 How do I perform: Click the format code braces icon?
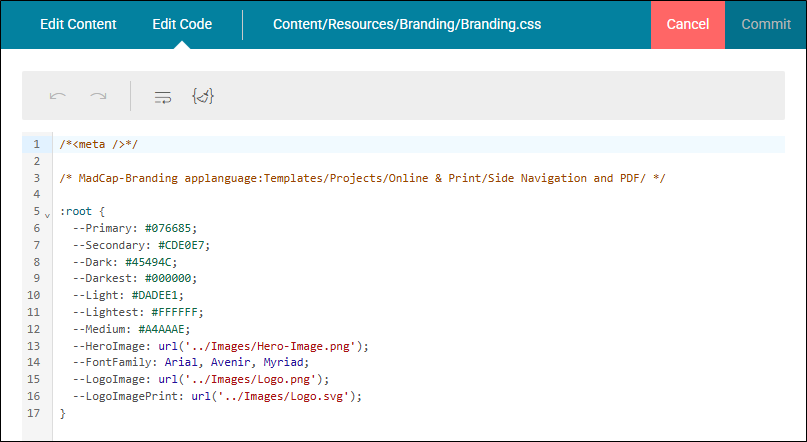[203, 96]
